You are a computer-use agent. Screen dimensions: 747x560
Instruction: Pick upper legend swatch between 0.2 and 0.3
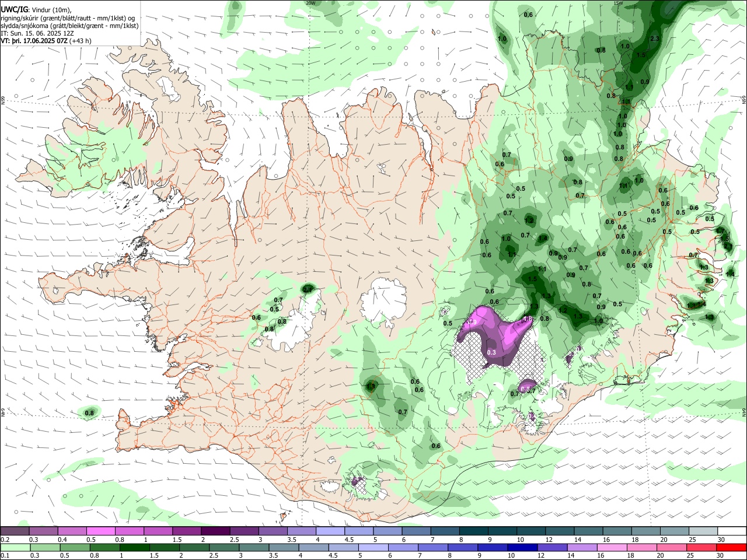coord(15,531)
